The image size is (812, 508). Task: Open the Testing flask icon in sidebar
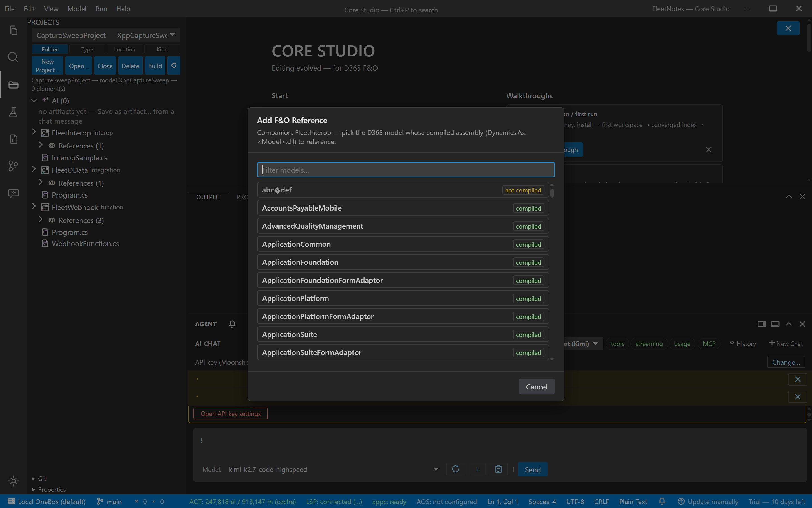point(14,112)
